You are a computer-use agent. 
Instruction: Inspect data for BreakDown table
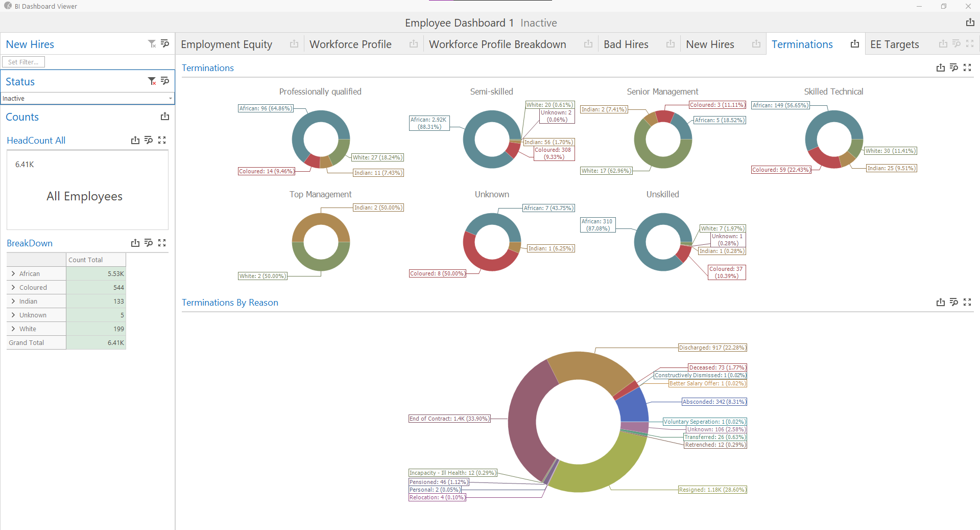[x=149, y=243]
